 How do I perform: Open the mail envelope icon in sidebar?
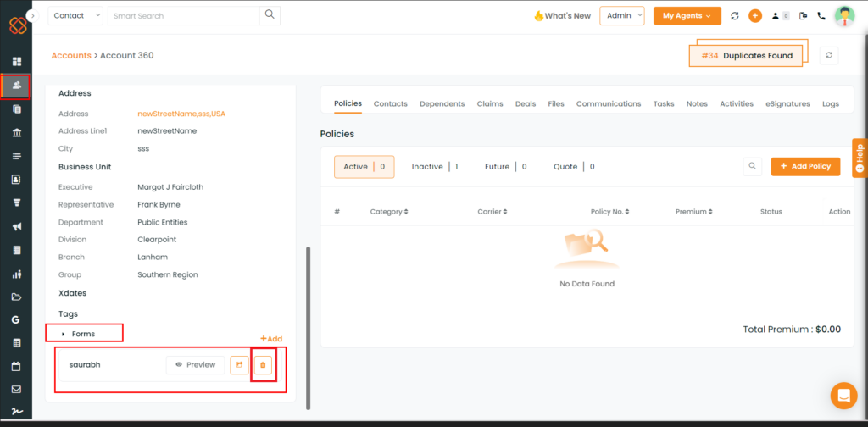[17, 390]
